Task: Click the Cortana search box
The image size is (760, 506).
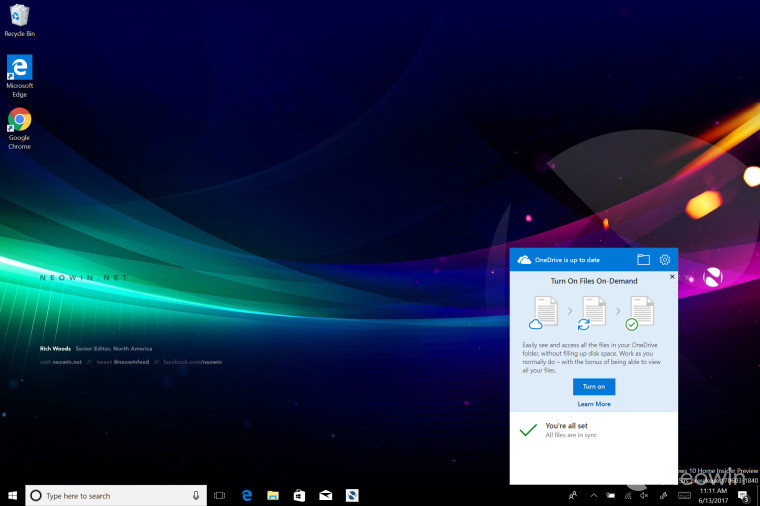Action: (110, 495)
